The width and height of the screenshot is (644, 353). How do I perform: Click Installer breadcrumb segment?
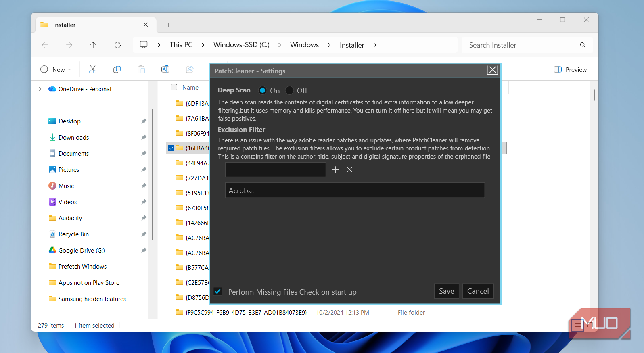tap(352, 45)
